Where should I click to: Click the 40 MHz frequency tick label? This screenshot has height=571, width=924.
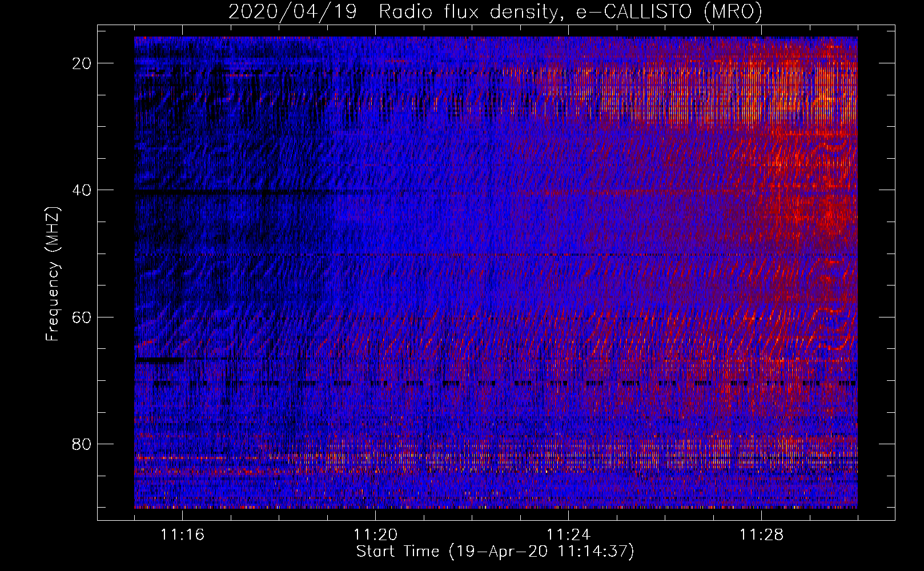[x=82, y=190]
